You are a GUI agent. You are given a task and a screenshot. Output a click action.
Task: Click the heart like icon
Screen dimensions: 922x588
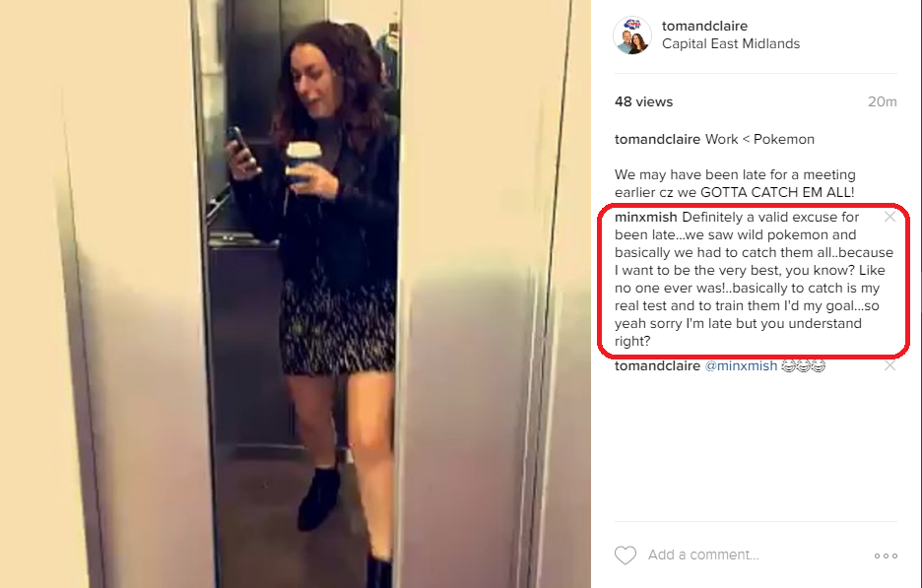point(626,555)
